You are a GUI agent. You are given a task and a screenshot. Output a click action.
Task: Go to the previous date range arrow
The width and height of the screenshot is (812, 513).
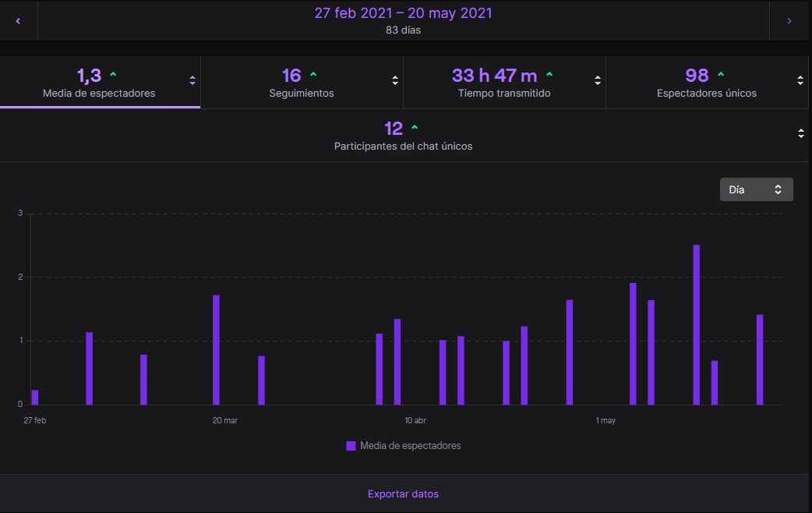[18, 21]
